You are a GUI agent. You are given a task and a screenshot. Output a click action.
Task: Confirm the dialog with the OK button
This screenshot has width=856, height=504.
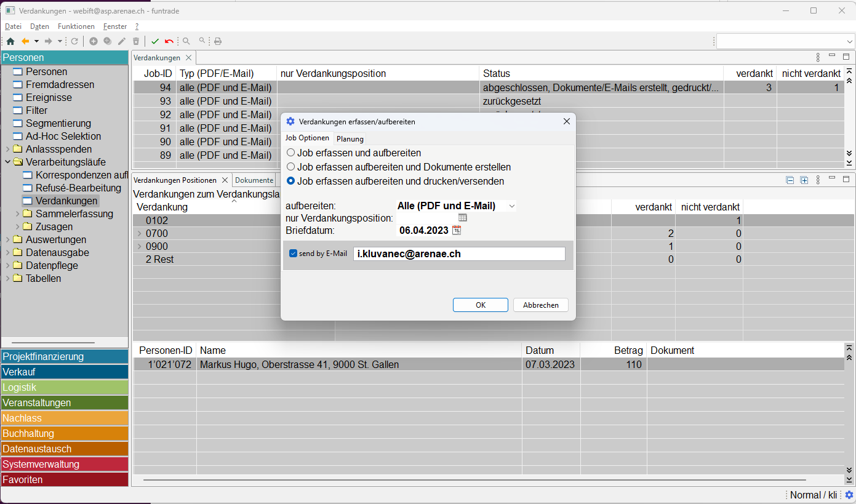click(x=480, y=305)
